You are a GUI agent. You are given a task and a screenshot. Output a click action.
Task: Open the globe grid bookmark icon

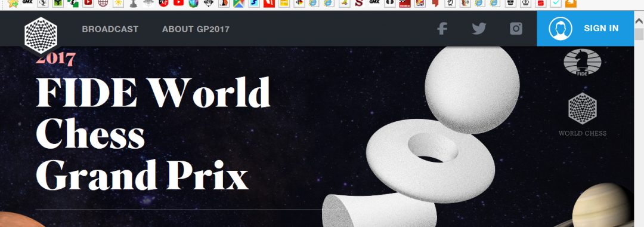(x=103, y=3)
